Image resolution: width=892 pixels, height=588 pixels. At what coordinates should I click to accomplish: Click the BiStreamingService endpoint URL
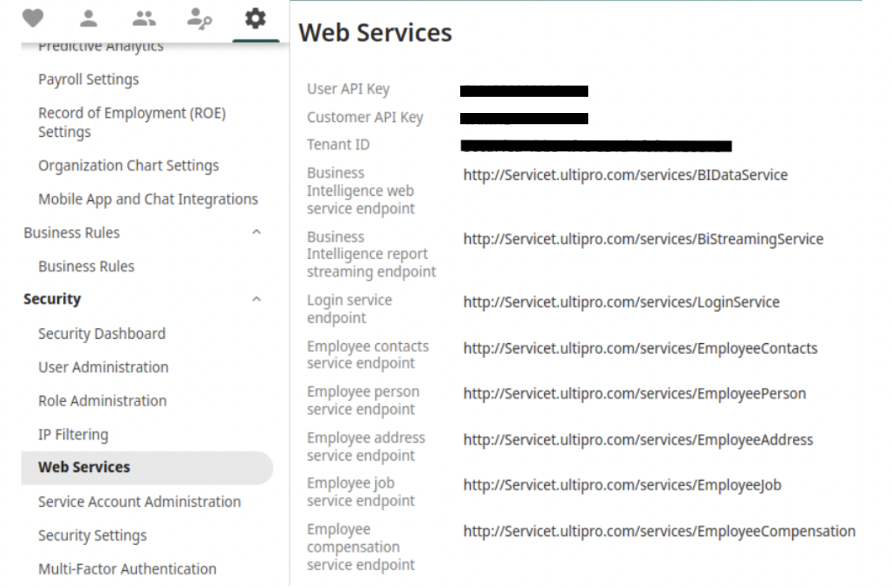[x=643, y=240]
